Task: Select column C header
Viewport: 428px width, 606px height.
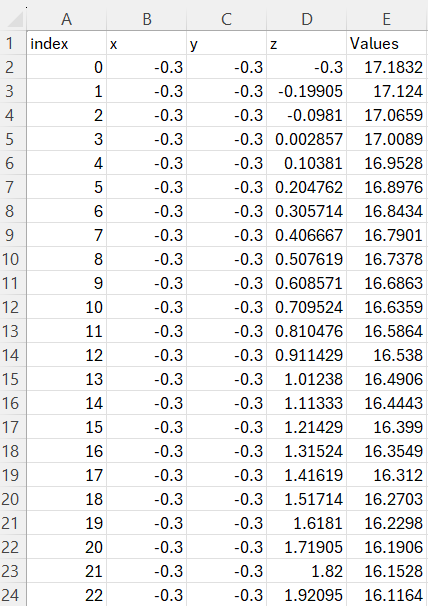Action: pyautogui.click(x=227, y=19)
